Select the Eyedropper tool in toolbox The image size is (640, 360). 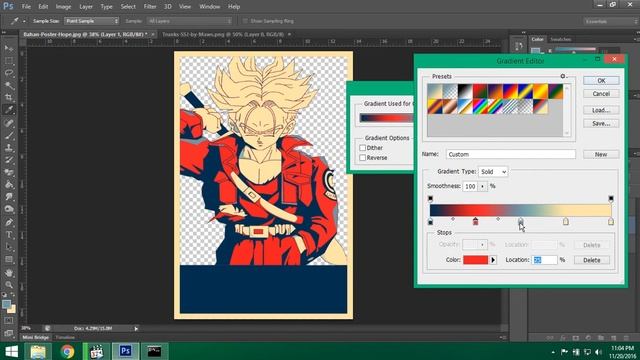point(9,110)
